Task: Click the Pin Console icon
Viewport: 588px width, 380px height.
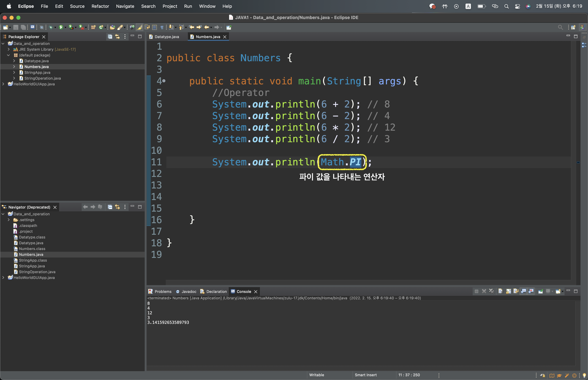Action: pos(540,291)
